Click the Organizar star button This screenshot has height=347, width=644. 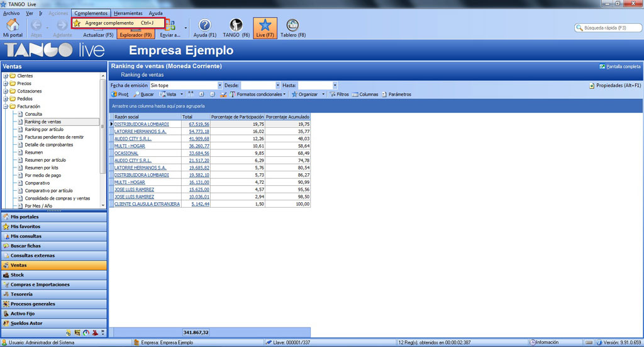(x=305, y=94)
